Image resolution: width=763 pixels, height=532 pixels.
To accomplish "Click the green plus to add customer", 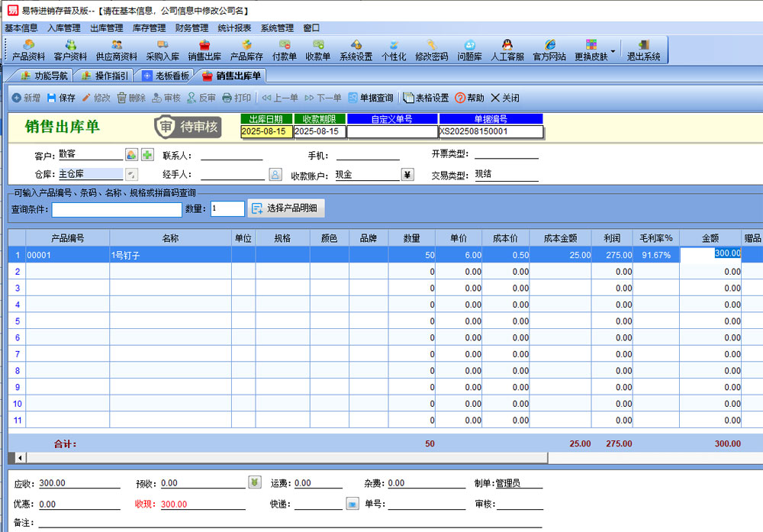I will [x=147, y=155].
